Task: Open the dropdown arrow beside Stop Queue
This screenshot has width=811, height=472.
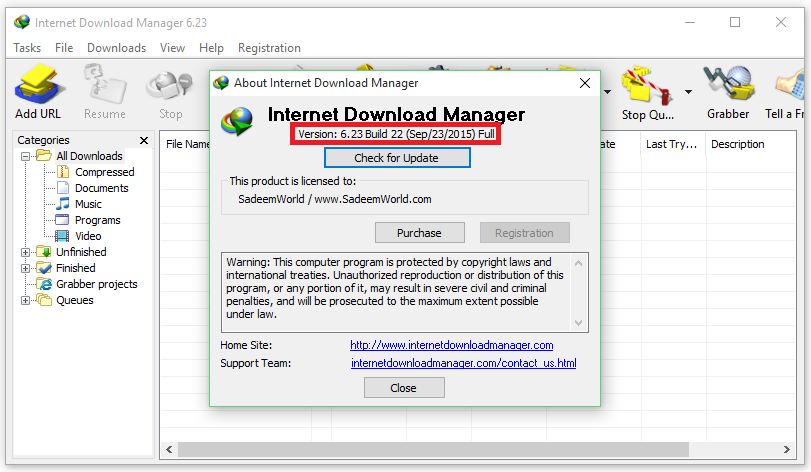Action: point(688,92)
